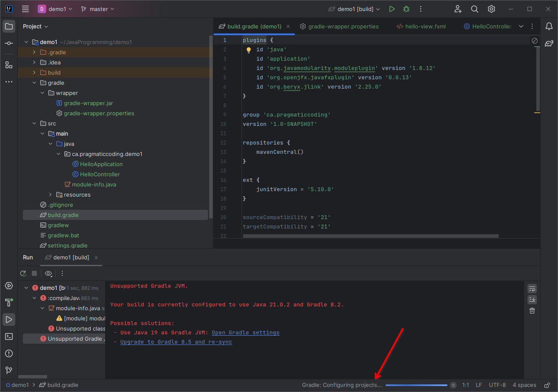Open more run actions menu in title bar
Viewport: 558px width, 392px height.
click(421, 9)
